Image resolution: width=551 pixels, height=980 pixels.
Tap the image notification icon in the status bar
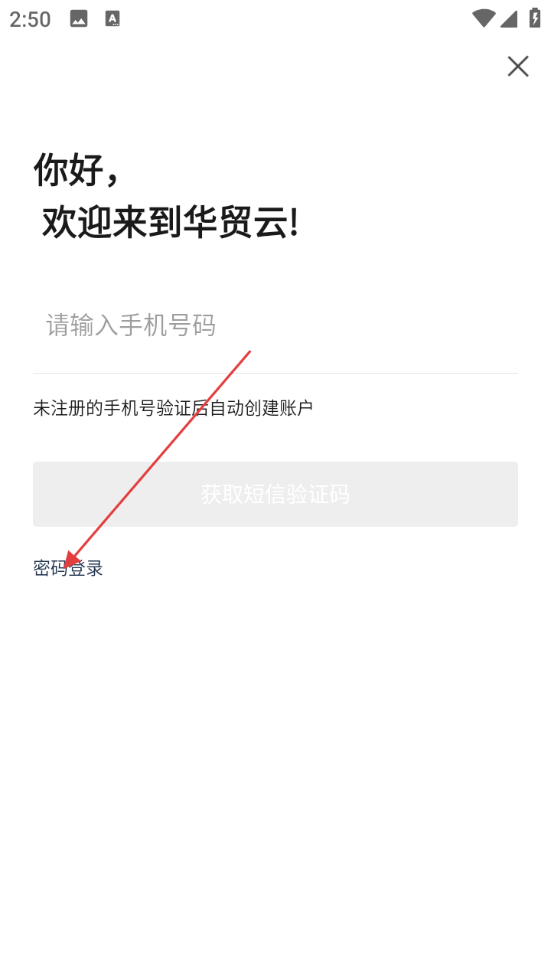tap(79, 19)
